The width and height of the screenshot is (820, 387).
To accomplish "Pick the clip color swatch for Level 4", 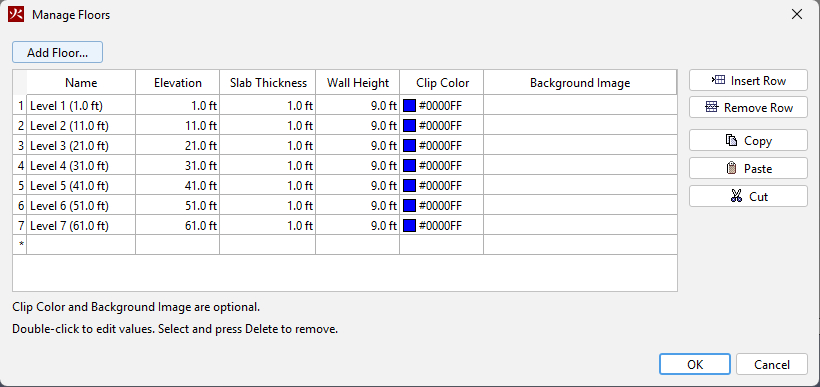I will tap(409, 166).
